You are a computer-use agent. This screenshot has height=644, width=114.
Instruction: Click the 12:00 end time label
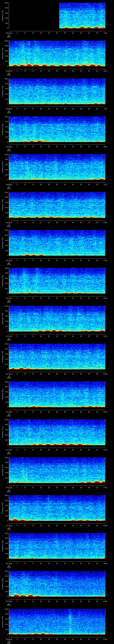coord(105,298)
